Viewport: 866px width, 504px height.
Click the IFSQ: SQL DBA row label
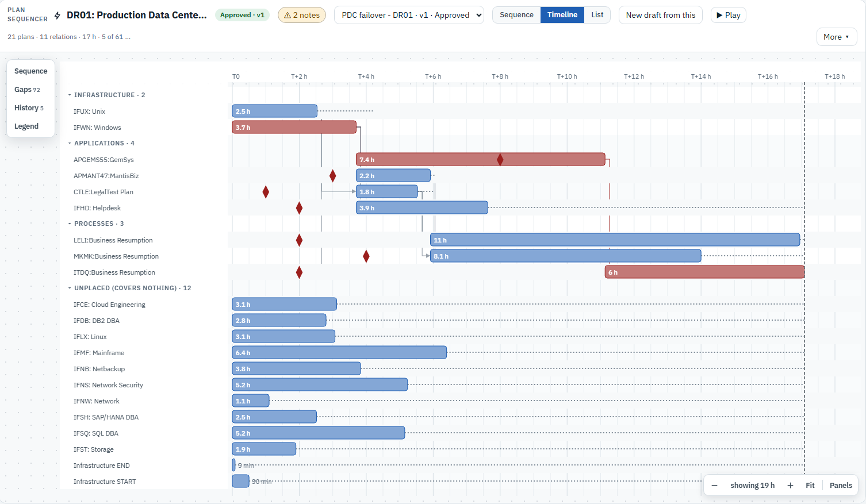click(x=96, y=433)
